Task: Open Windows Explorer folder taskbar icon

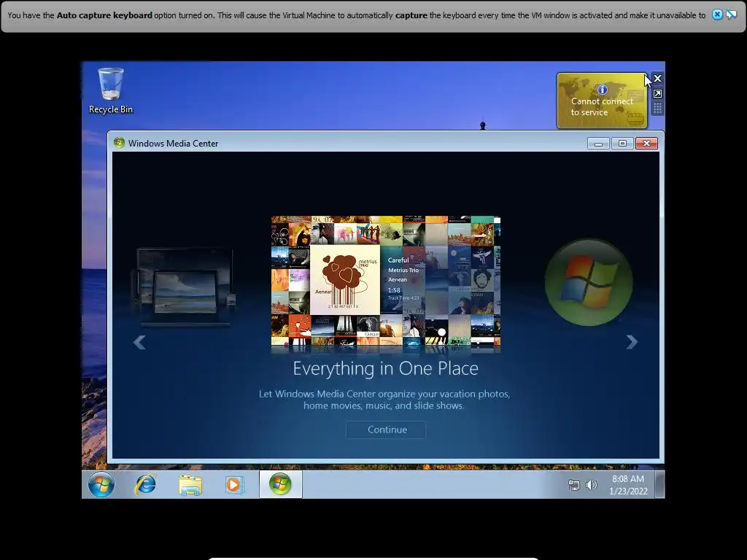Action: click(190, 485)
